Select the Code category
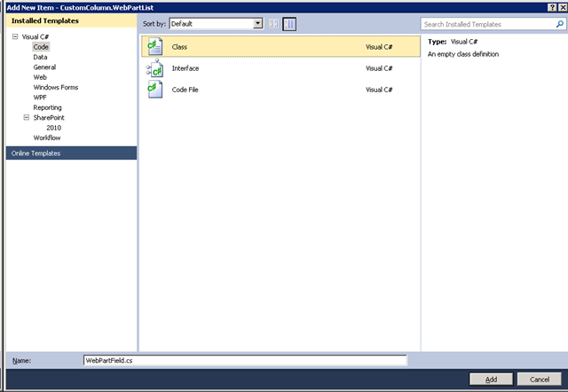This screenshot has width=568, height=392. click(x=41, y=47)
